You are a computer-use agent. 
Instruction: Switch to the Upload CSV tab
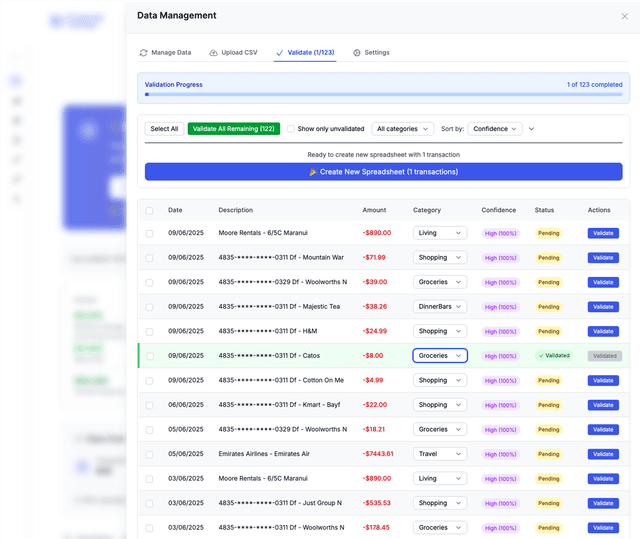click(x=231, y=52)
